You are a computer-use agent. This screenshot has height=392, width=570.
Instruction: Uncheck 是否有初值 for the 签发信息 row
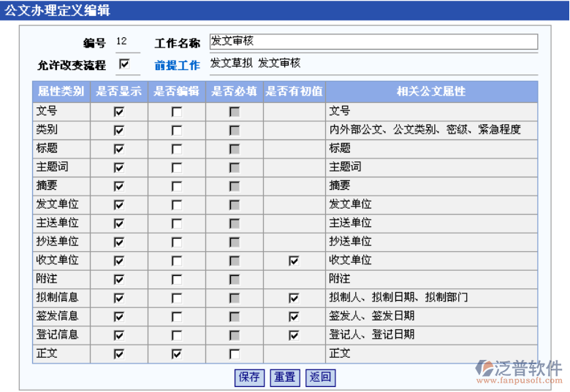pyautogui.click(x=294, y=317)
